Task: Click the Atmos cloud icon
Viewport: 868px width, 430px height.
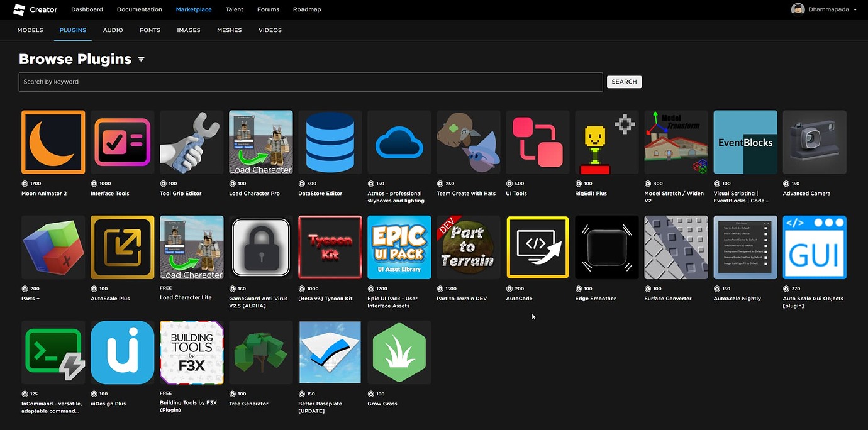Action: [399, 142]
